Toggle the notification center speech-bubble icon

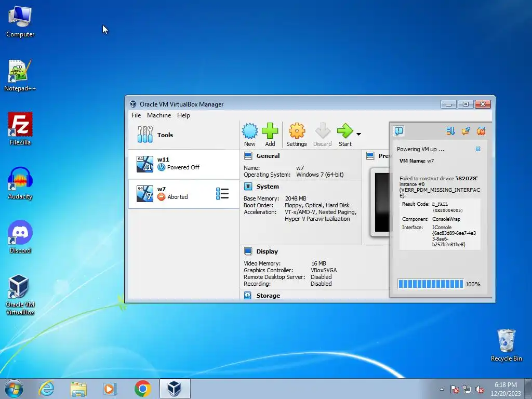(399, 131)
